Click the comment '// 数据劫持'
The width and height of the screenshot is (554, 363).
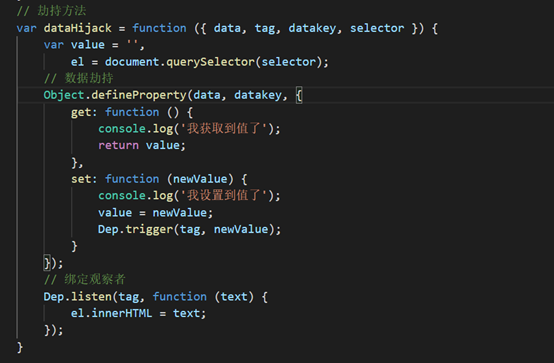click(78, 78)
